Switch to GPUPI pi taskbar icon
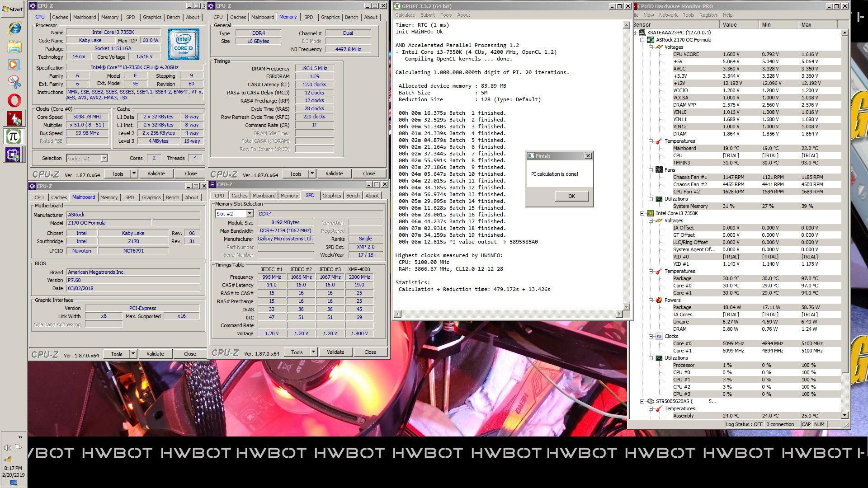Image resolution: width=868 pixels, height=488 pixels. coord(14,136)
